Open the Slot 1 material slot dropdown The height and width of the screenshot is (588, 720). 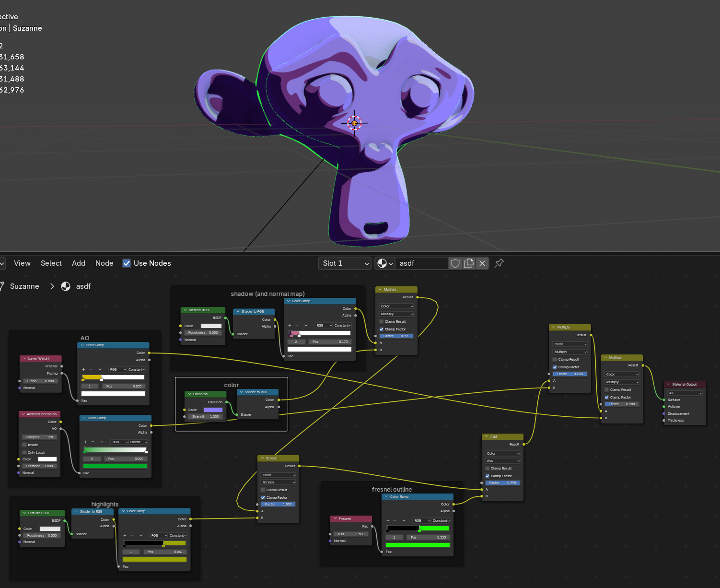(x=345, y=263)
